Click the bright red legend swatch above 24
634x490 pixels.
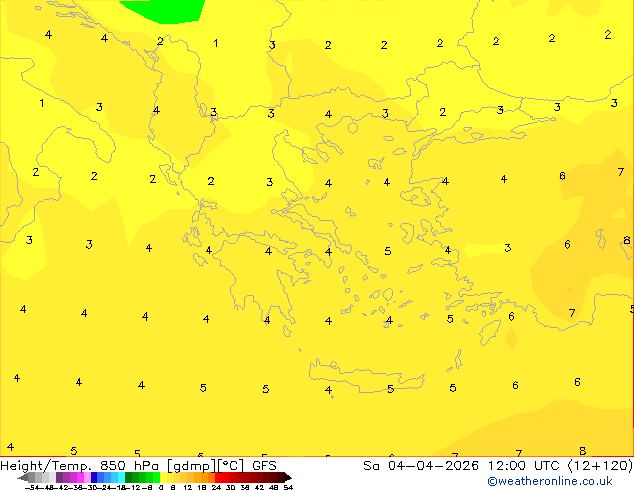point(218,477)
